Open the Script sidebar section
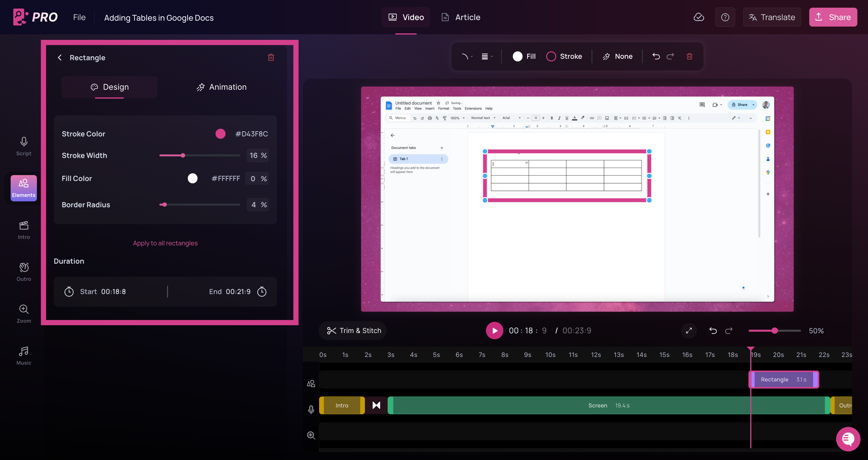868x460 pixels. (x=24, y=146)
